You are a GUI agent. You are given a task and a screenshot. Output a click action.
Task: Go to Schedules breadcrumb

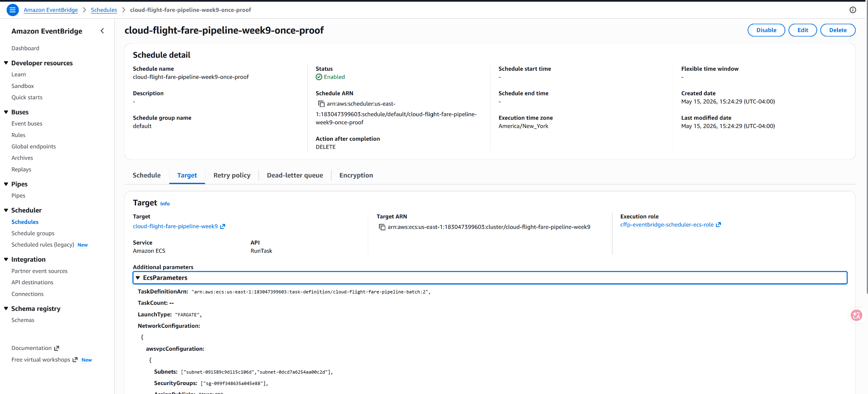pyautogui.click(x=104, y=10)
